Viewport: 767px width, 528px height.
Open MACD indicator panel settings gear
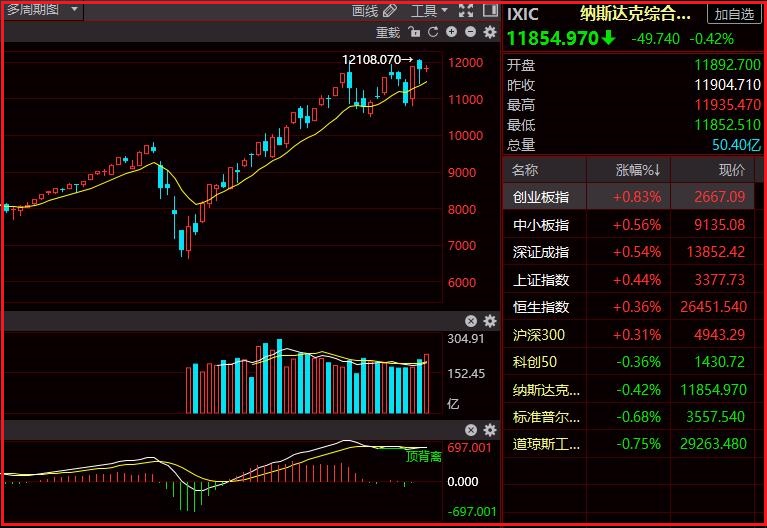(490, 430)
